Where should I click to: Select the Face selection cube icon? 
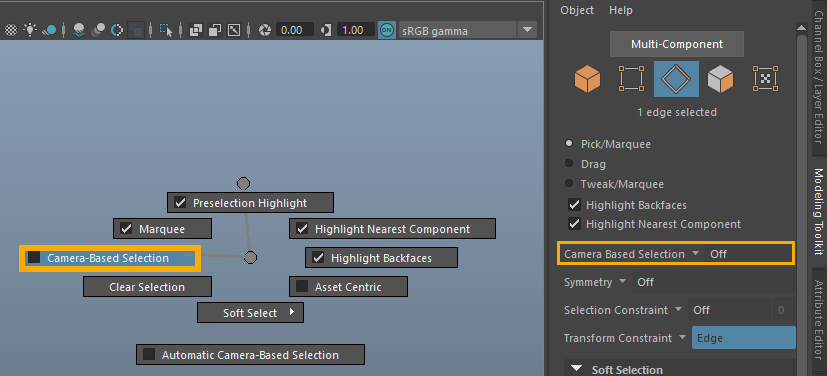pos(720,79)
